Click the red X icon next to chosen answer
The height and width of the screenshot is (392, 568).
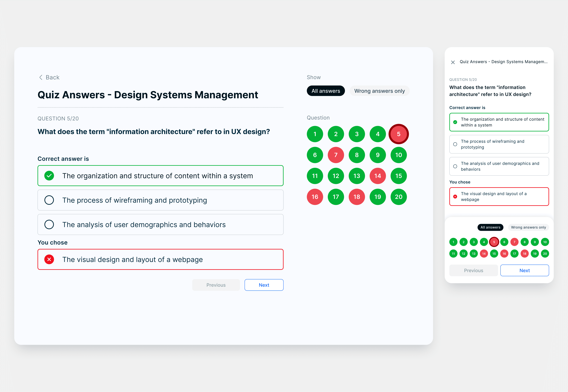point(49,259)
